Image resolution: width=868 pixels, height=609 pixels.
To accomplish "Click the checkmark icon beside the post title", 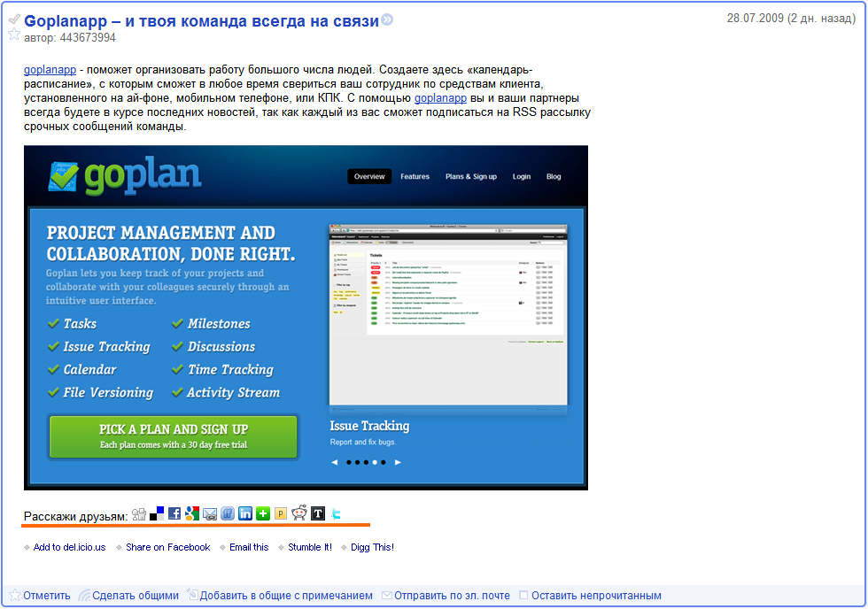I will coord(14,19).
